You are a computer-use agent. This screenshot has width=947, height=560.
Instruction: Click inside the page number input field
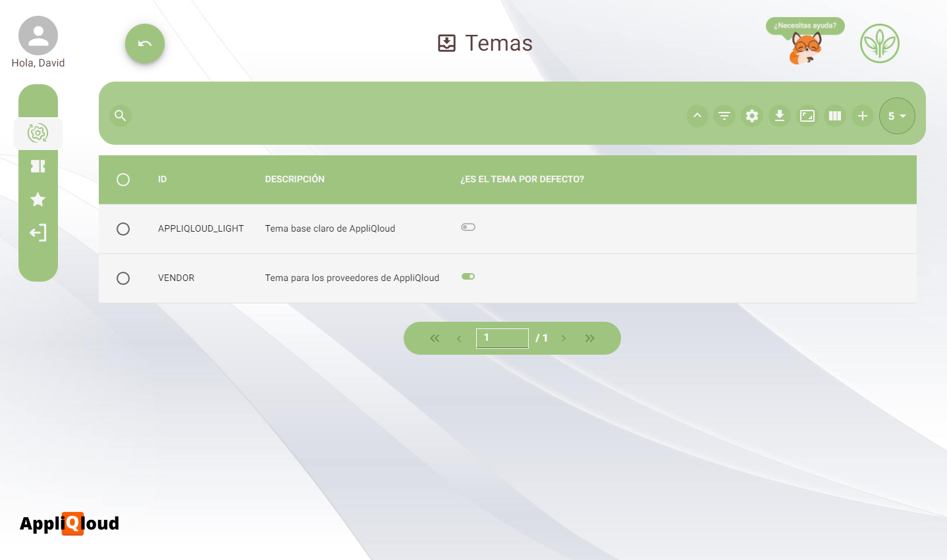point(502,338)
